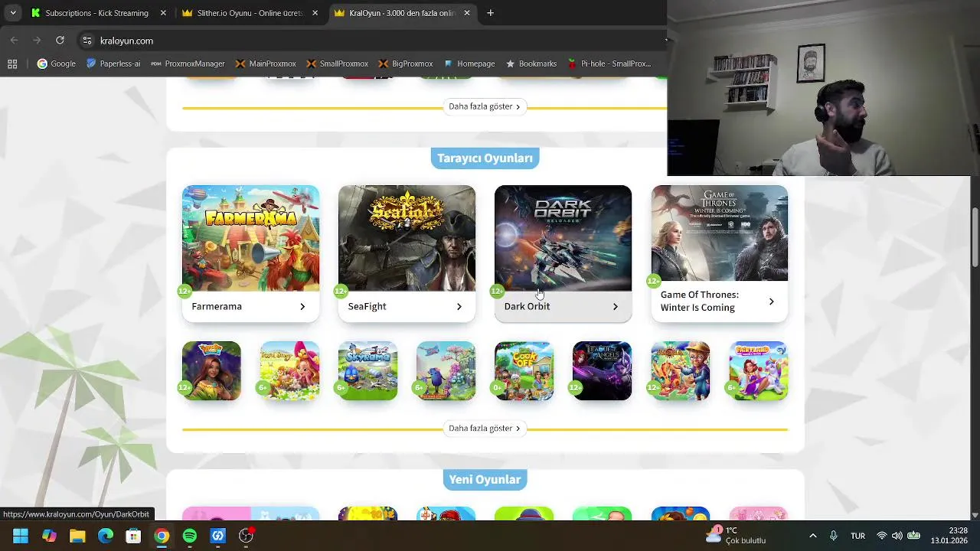
Task: Open the MainProxmox bookmark
Action: coord(266,64)
